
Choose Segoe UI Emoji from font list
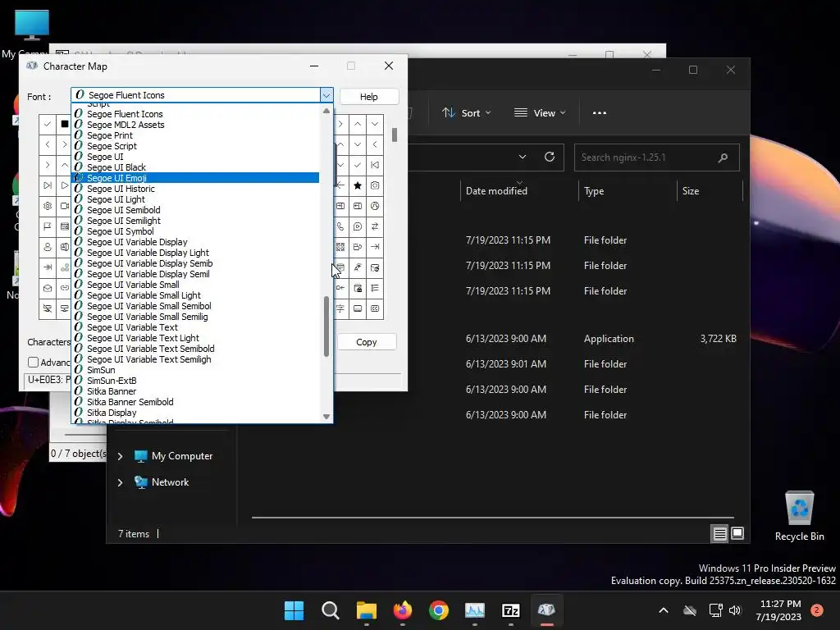195,178
